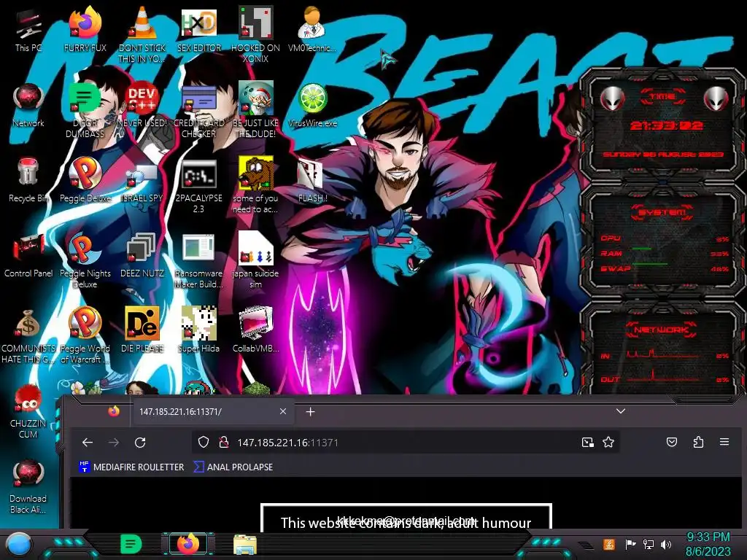
Task: Open the green document app on taskbar
Action: pyautogui.click(x=131, y=544)
